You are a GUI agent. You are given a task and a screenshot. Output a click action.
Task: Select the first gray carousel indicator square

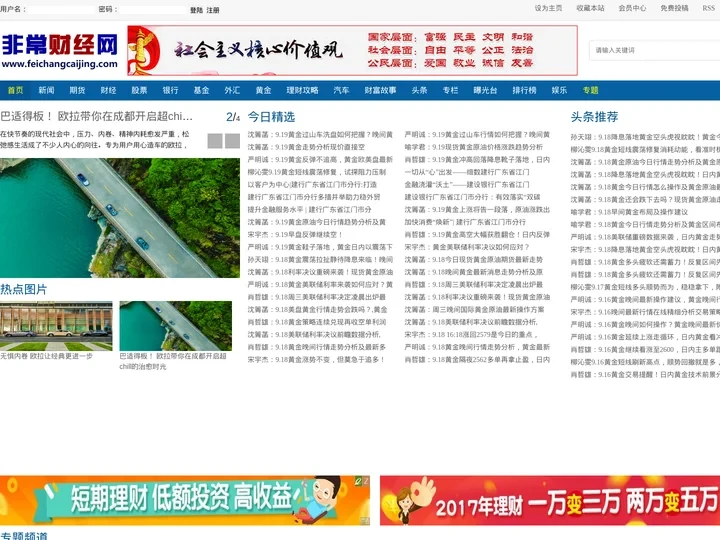click(215, 141)
